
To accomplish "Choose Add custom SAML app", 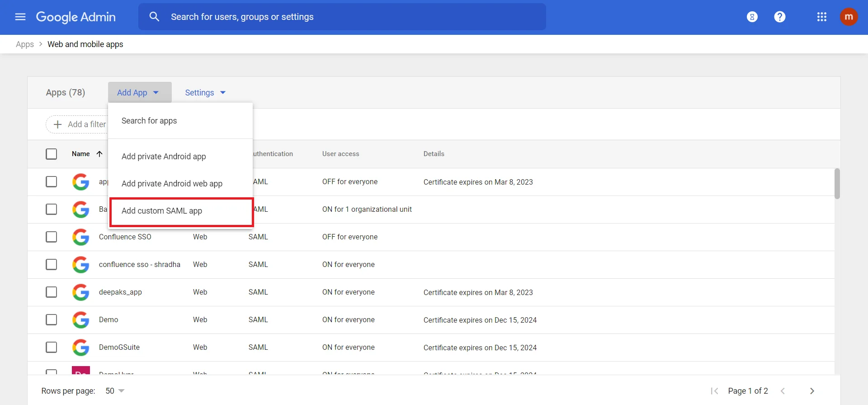I will (162, 211).
